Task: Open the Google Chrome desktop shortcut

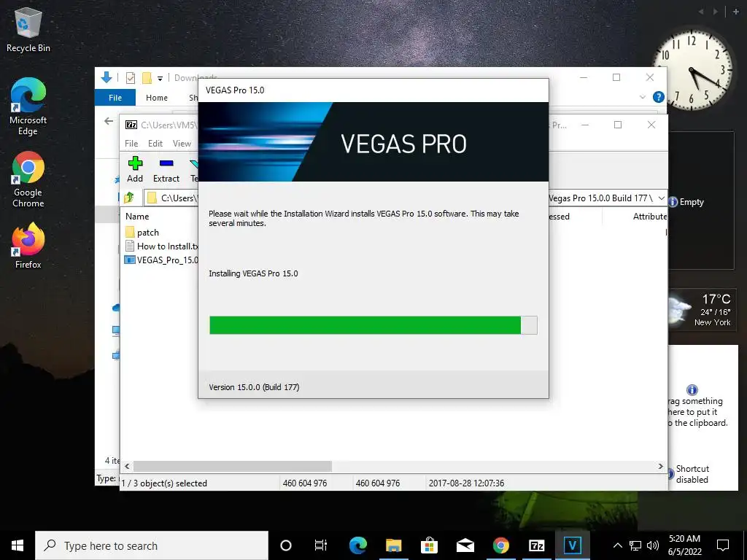Action: [x=28, y=179]
